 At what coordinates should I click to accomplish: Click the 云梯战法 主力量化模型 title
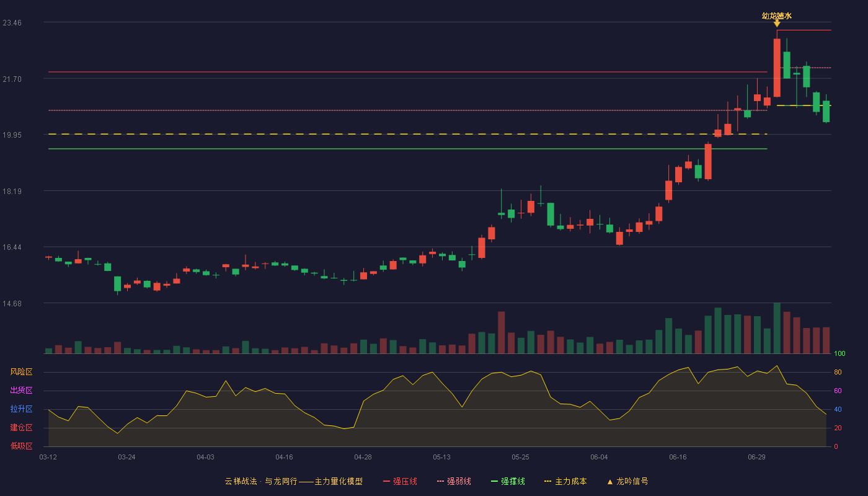(x=294, y=481)
